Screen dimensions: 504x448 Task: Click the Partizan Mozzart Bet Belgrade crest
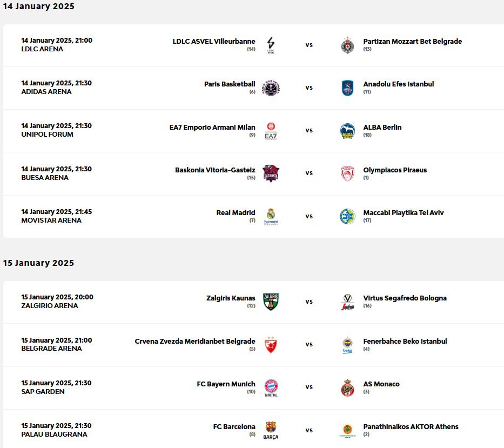pyautogui.click(x=347, y=45)
